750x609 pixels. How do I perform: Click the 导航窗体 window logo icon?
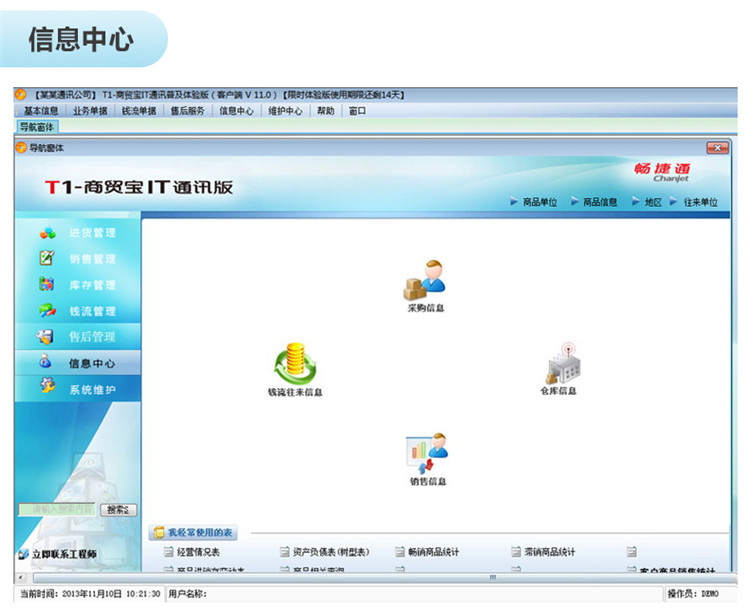[21, 148]
